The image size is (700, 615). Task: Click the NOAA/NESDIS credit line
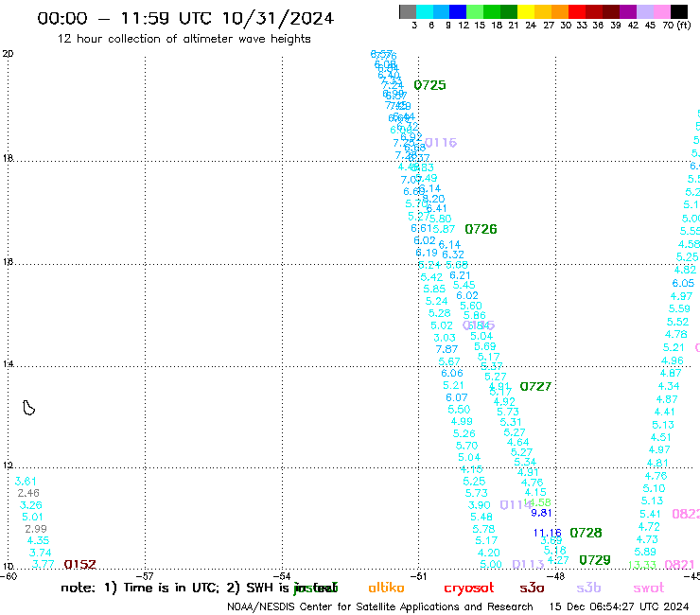[380, 607]
